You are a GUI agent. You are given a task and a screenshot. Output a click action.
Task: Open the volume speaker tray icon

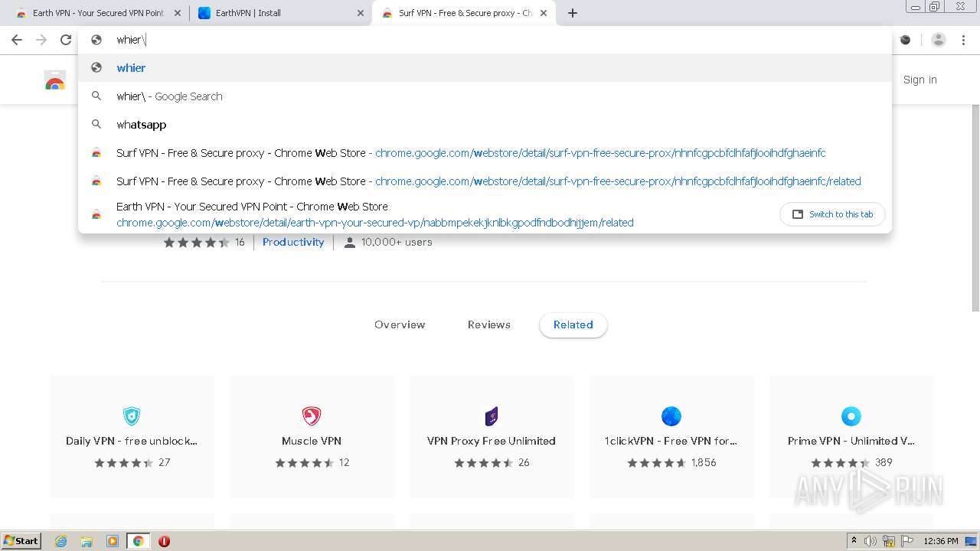871,541
